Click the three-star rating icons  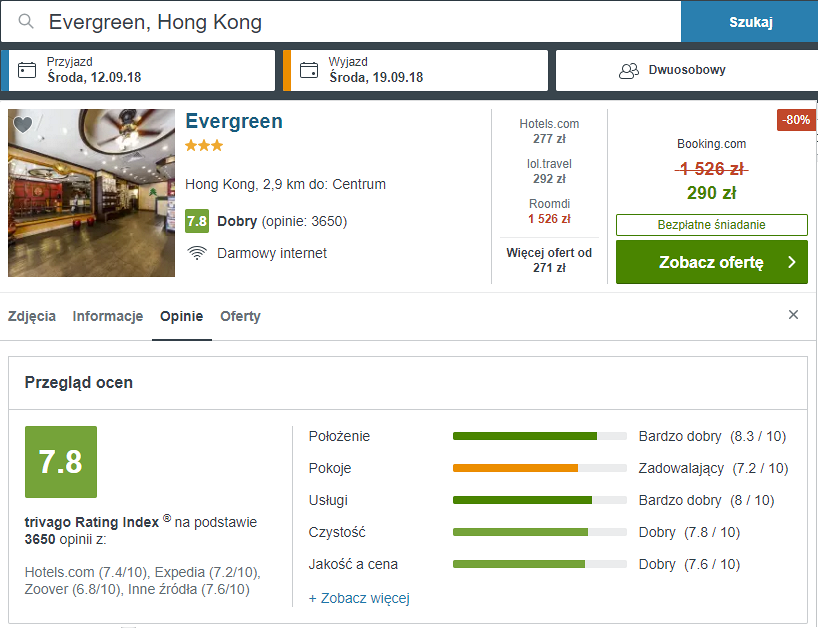click(x=204, y=146)
